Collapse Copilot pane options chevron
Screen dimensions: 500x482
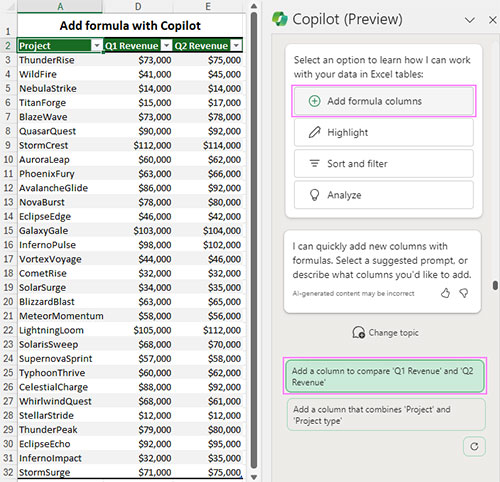point(470,20)
